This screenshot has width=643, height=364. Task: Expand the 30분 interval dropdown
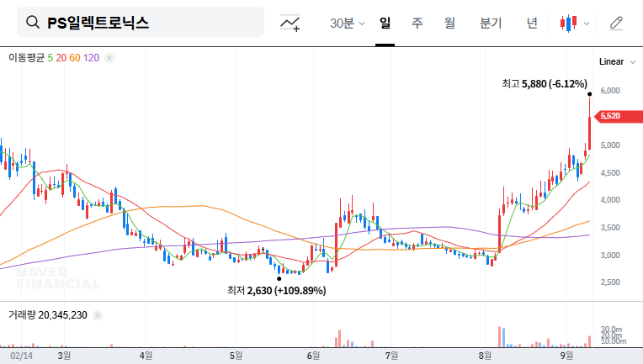tap(347, 23)
